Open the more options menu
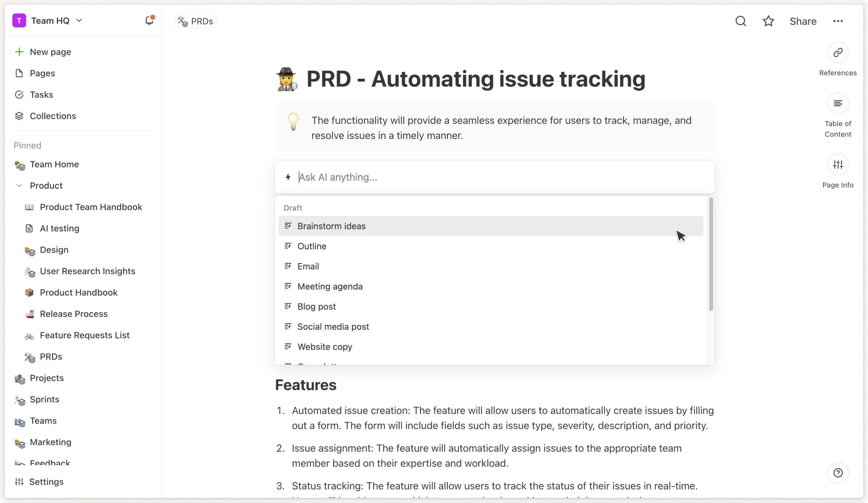Image resolution: width=868 pixels, height=503 pixels. pyautogui.click(x=838, y=21)
